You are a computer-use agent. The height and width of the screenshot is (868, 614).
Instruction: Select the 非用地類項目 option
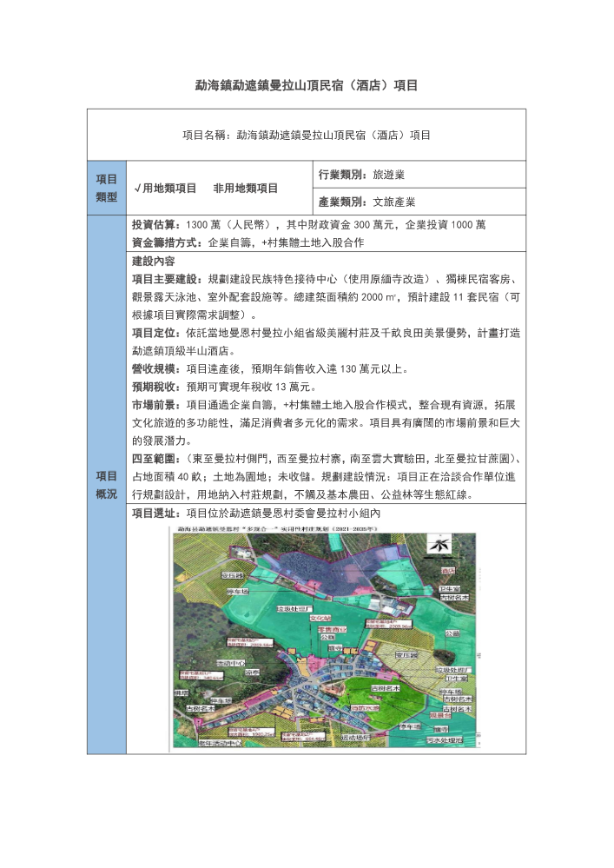pyautogui.click(x=246, y=189)
